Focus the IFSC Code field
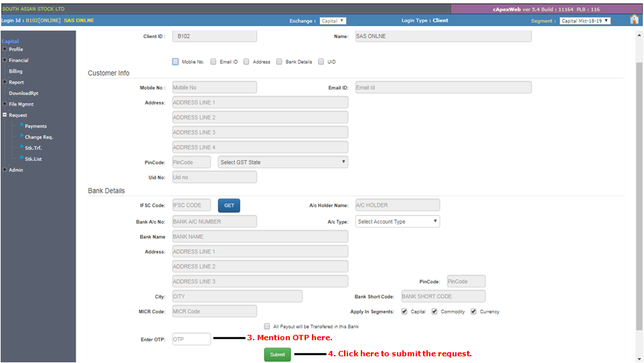 click(x=191, y=205)
